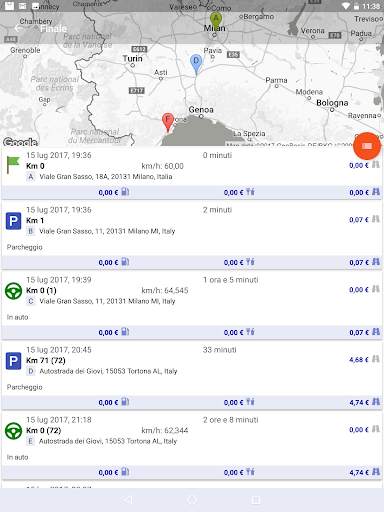Tap duration '33 minuti'

tap(219, 350)
